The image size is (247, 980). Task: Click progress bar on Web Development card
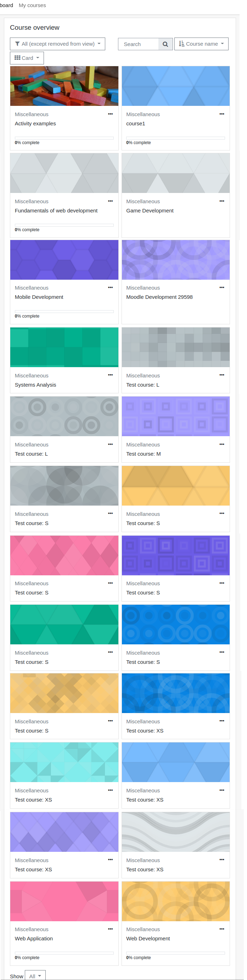pyautogui.click(x=175, y=953)
